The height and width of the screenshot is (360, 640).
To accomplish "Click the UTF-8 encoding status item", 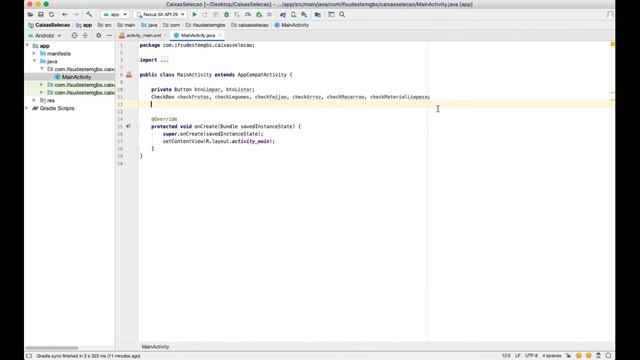I will 531,356.
